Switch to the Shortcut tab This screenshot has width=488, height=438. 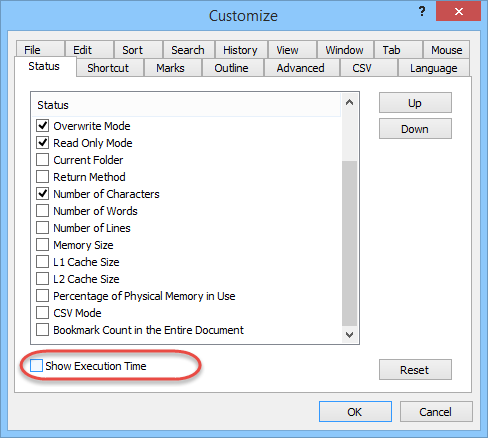pyautogui.click(x=108, y=68)
